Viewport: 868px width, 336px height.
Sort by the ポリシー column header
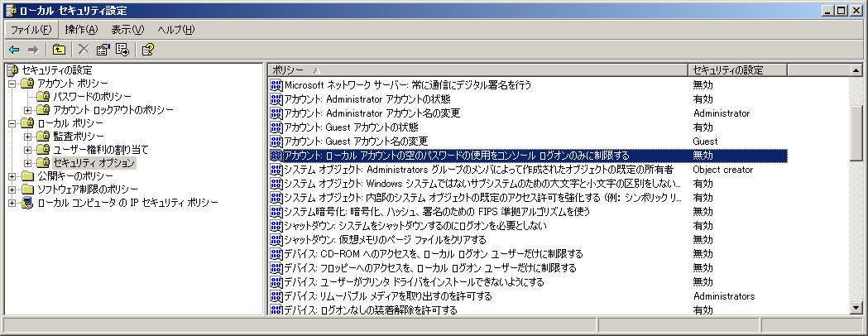(x=476, y=70)
